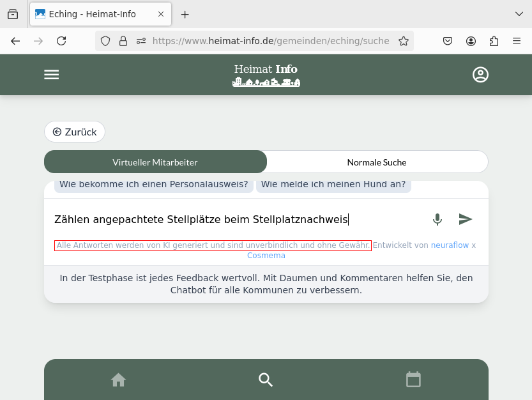This screenshot has width=532, height=400.
Task: Go to home via bottom bar
Action: point(118,380)
